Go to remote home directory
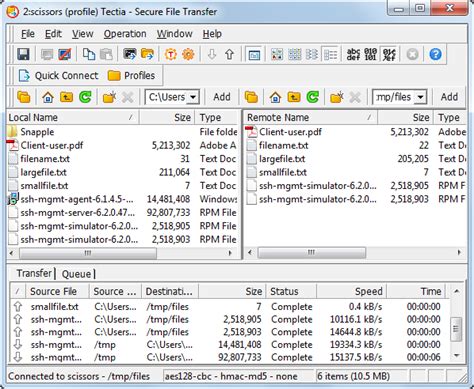Screen dimensions: 474x389 click(275, 97)
